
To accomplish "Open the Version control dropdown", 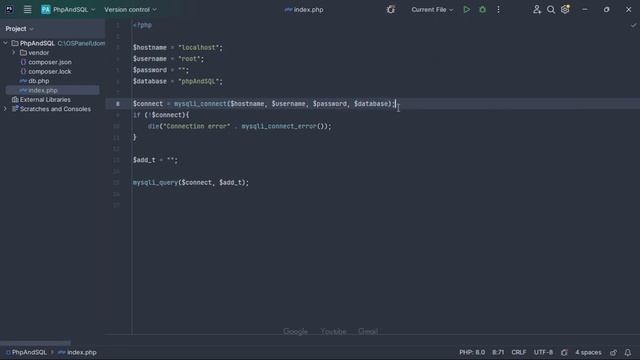I will coord(130,9).
